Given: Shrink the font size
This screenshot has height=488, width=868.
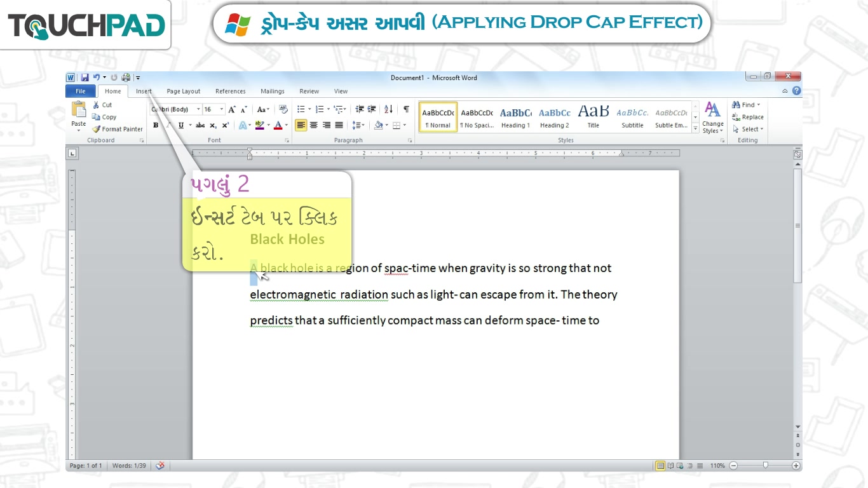Looking at the screenshot, I should (x=244, y=109).
